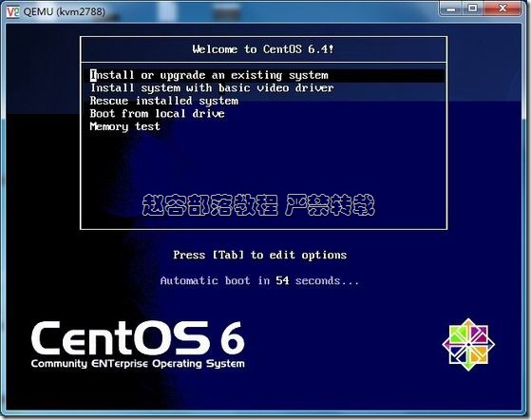
Task: Close the QEMU (kvm2788) window
Action: (x=503, y=9)
